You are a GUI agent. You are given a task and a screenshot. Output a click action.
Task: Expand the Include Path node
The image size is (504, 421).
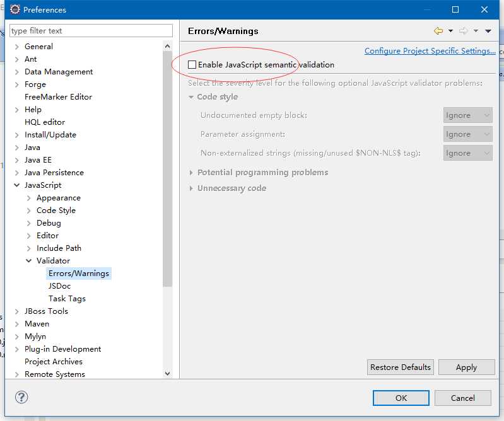pos(28,248)
